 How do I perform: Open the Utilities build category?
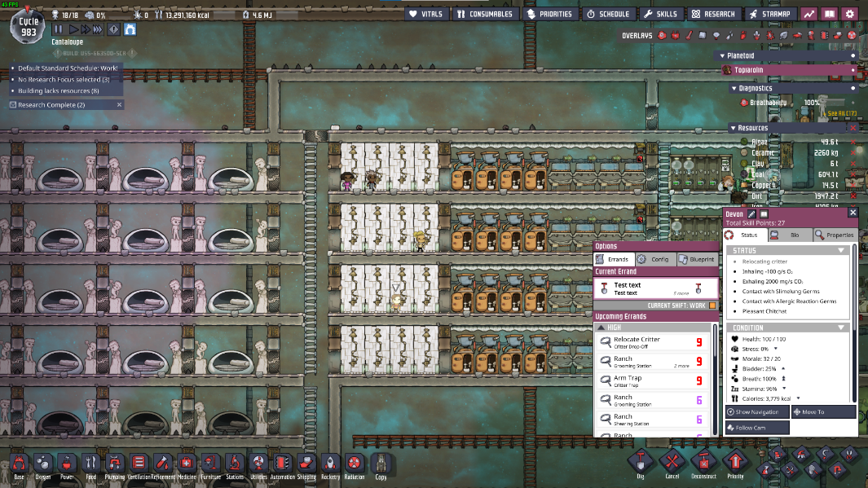(258, 463)
